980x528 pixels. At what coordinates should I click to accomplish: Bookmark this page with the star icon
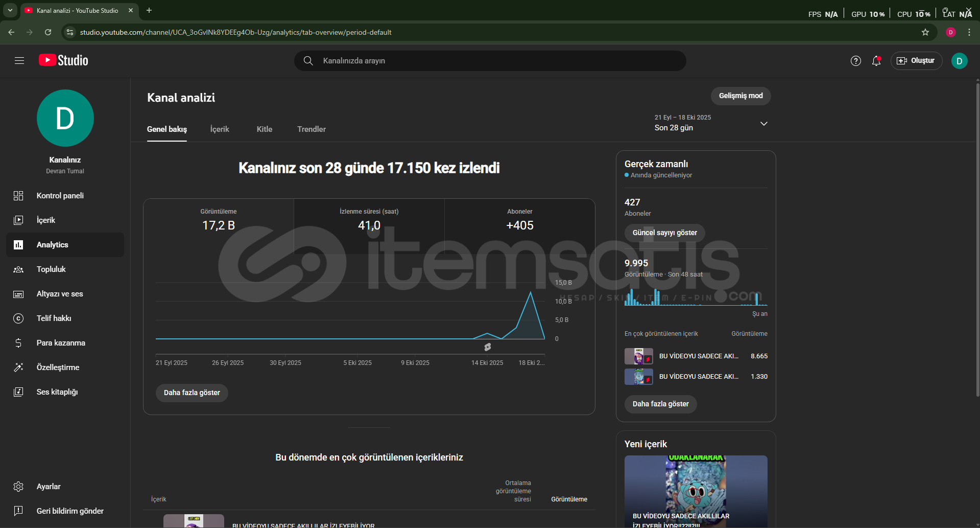click(x=925, y=32)
